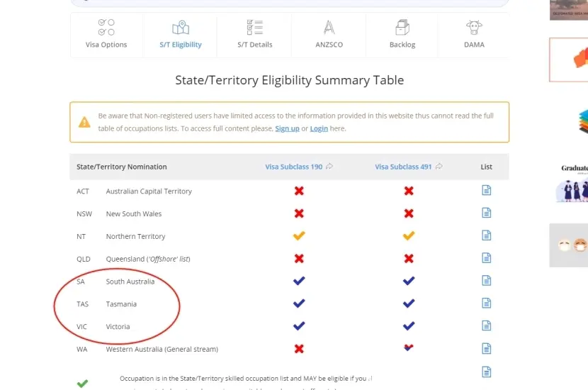Click the S/T Eligibility map icon
Image resolution: width=588 pixels, height=390 pixels.
[181, 28]
